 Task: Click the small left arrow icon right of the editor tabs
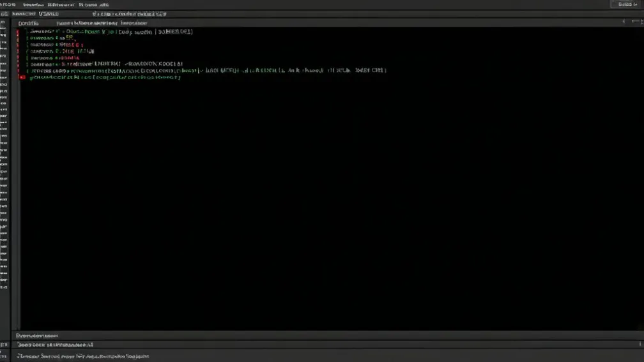624,22
